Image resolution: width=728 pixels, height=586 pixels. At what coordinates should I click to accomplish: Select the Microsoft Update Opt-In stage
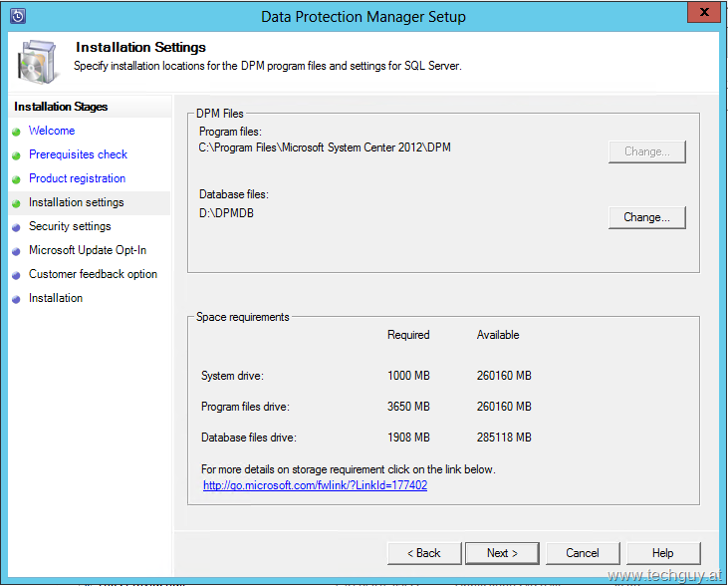point(88,250)
